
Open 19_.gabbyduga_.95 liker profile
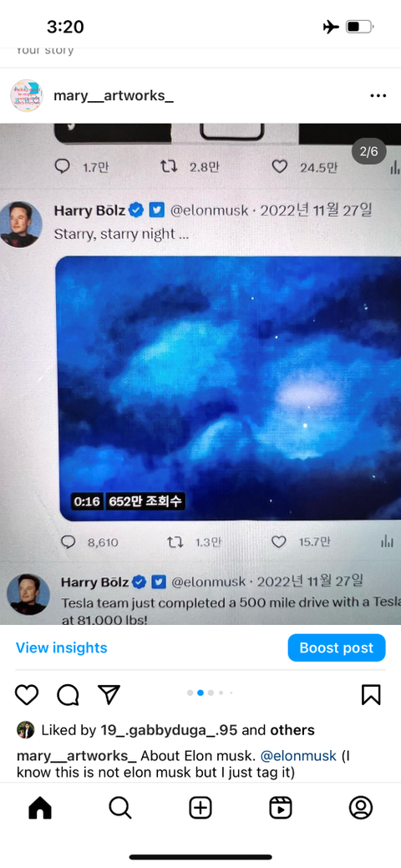169,730
